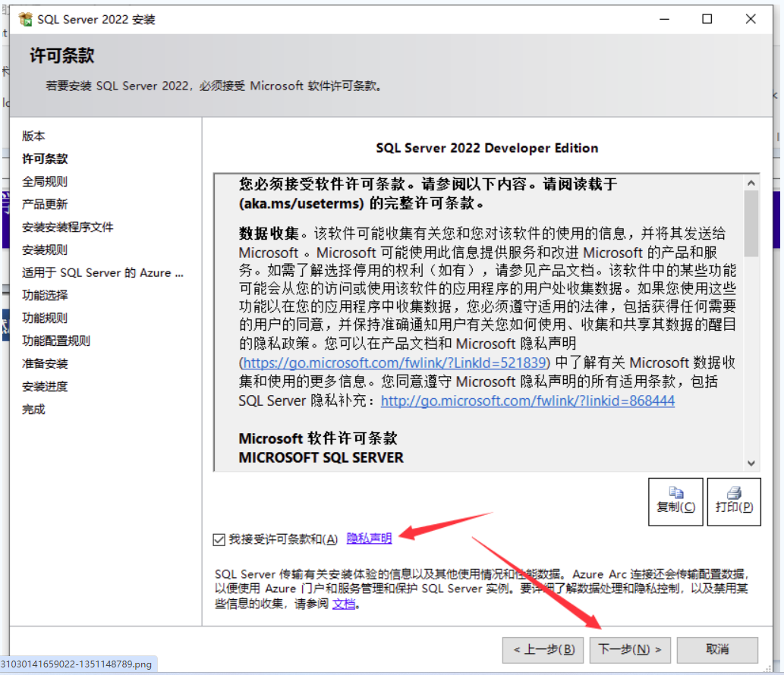Click the SQL Server setup title bar icon
The height and width of the screenshot is (675, 784).
pyautogui.click(x=25, y=20)
